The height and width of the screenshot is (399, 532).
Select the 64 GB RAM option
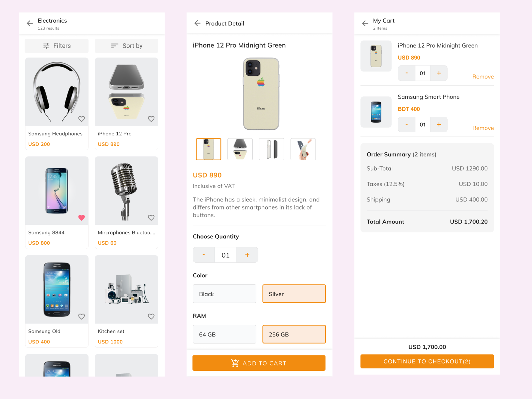[x=224, y=334]
